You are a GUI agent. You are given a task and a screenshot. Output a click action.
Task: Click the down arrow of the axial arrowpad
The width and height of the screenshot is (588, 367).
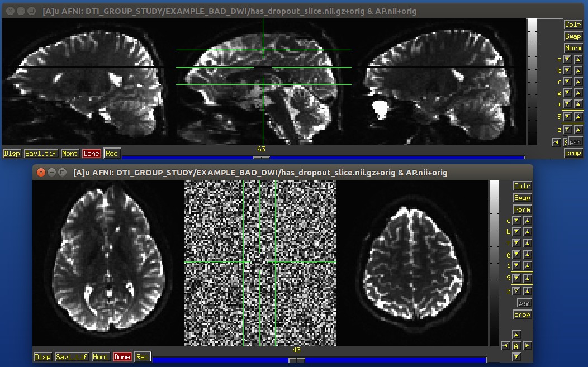click(x=516, y=356)
